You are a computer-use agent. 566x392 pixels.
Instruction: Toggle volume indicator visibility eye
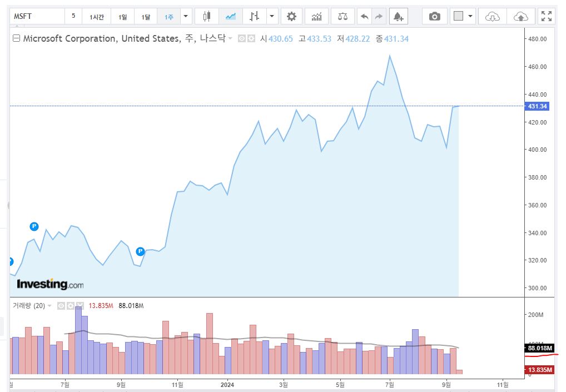pyautogui.click(x=61, y=306)
